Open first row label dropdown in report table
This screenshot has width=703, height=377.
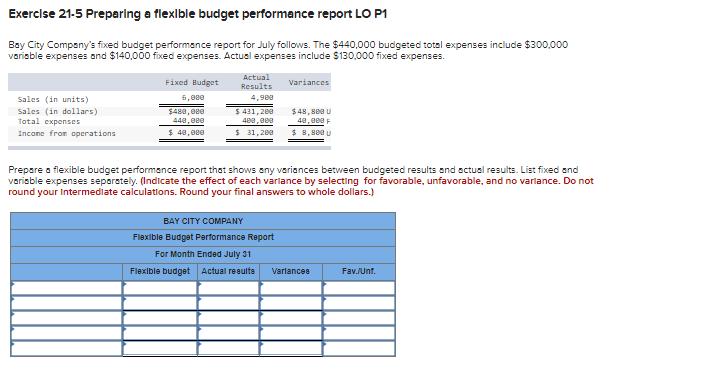coord(67,288)
